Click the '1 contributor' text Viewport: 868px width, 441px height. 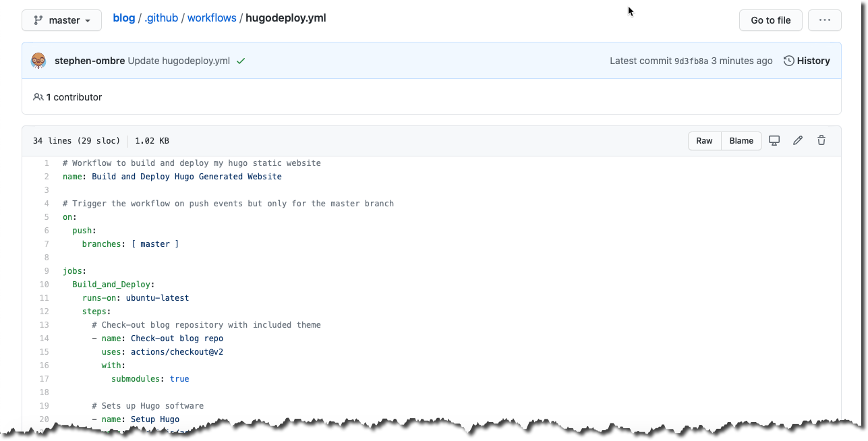pos(74,97)
